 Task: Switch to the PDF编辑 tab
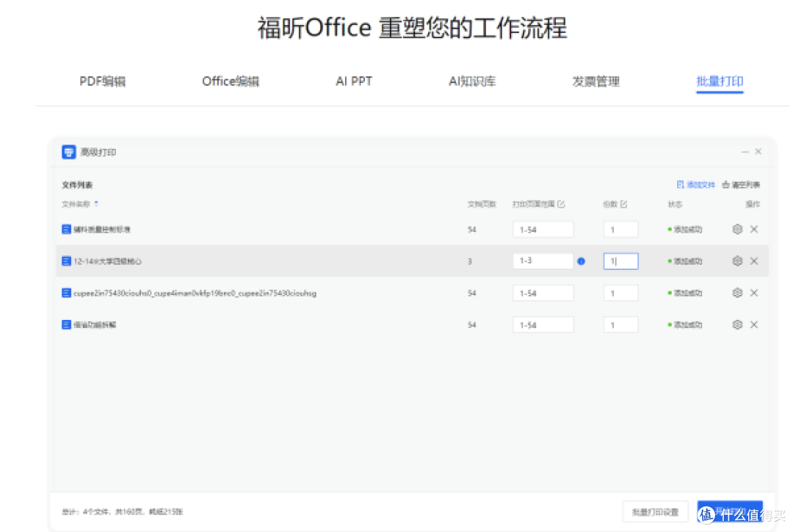click(103, 81)
